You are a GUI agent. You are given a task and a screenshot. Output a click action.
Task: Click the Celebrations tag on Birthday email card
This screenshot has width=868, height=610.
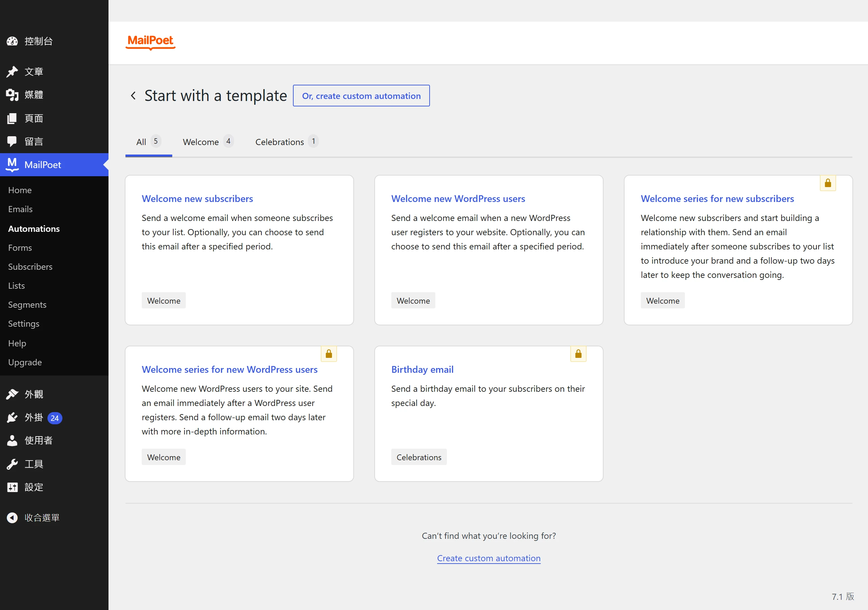click(x=419, y=457)
